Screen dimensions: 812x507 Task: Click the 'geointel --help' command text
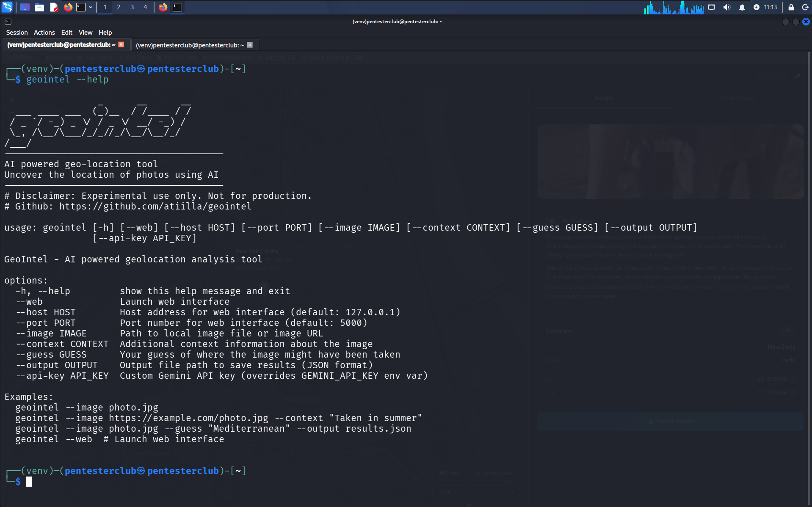pyautogui.click(x=67, y=80)
